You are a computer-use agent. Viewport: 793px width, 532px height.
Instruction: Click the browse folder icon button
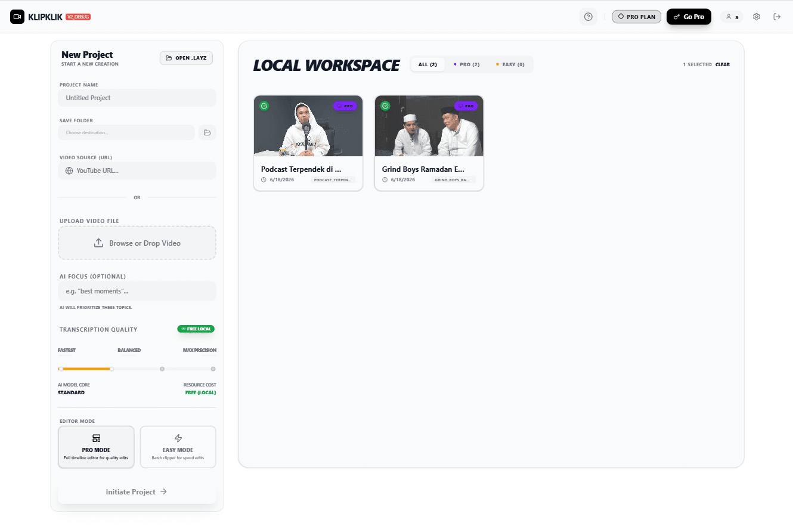[x=207, y=132]
